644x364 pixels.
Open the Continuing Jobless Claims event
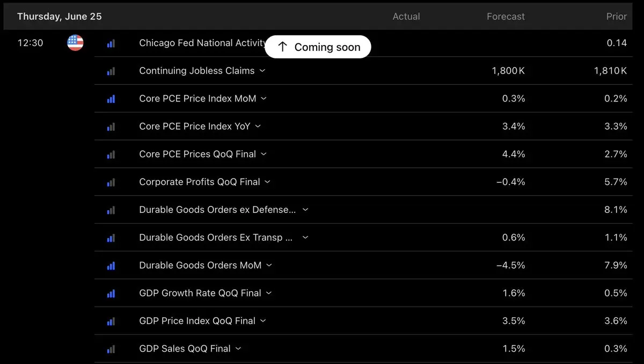(x=197, y=70)
